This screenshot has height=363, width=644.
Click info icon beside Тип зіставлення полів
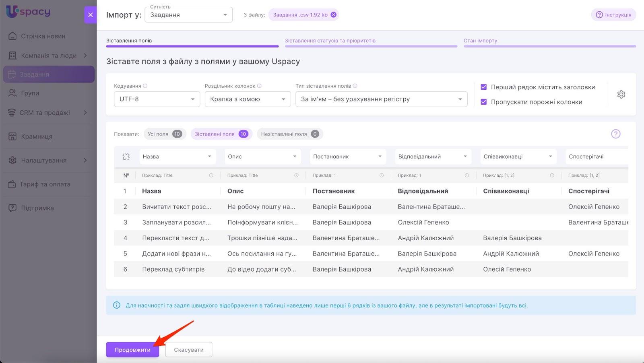tap(355, 86)
